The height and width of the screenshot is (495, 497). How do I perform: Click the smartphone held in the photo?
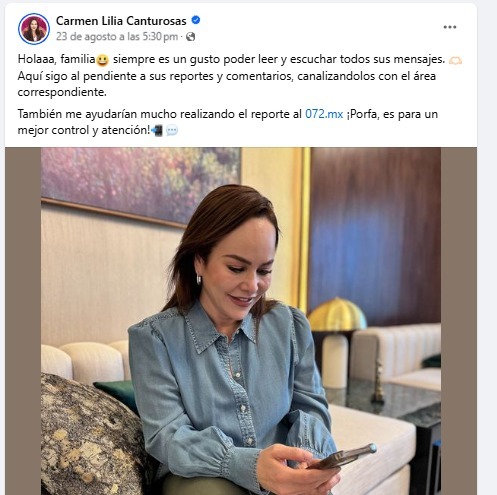pyautogui.click(x=343, y=456)
